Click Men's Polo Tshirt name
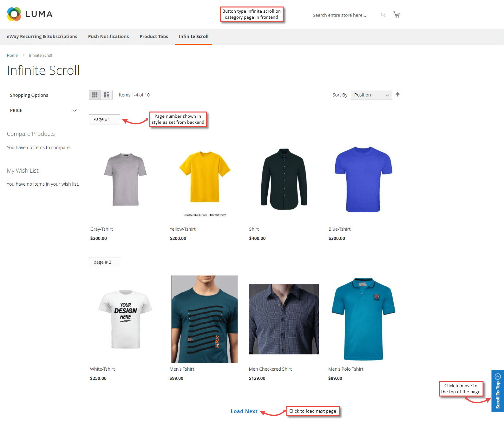This screenshot has height=424, width=504. pos(346,369)
